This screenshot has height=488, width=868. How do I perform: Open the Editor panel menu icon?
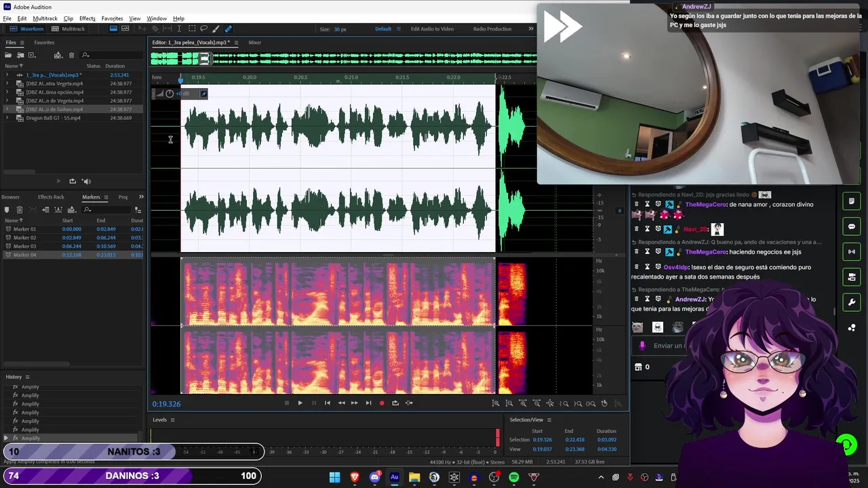click(x=236, y=43)
